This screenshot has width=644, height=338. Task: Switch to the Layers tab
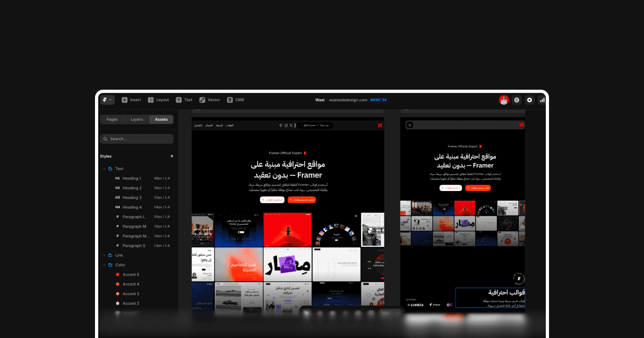tap(137, 119)
